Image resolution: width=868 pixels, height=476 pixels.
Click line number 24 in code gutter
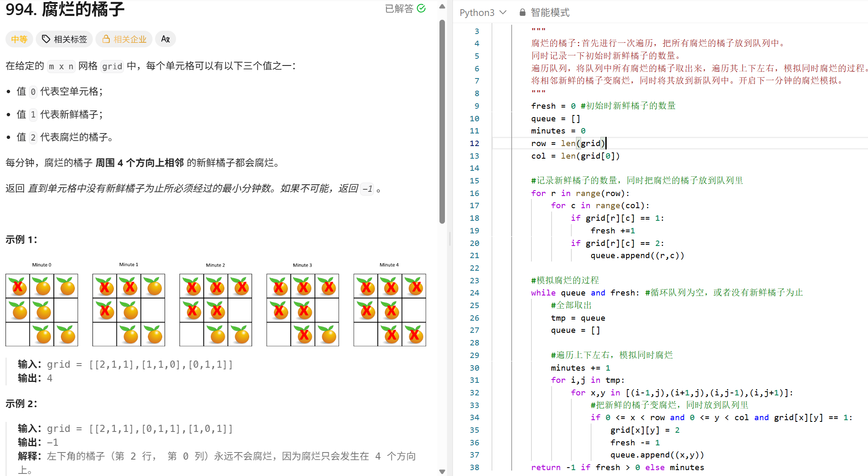point(474,293)
